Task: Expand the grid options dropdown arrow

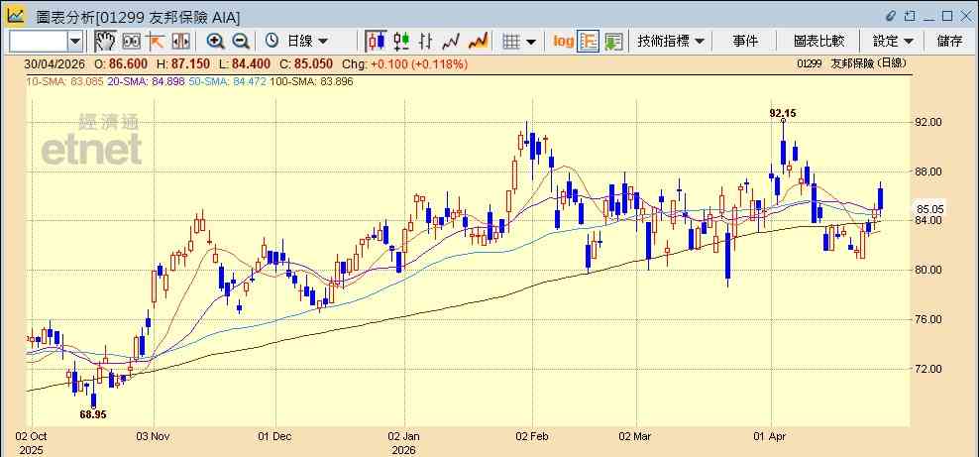Action: click(530, 42)
